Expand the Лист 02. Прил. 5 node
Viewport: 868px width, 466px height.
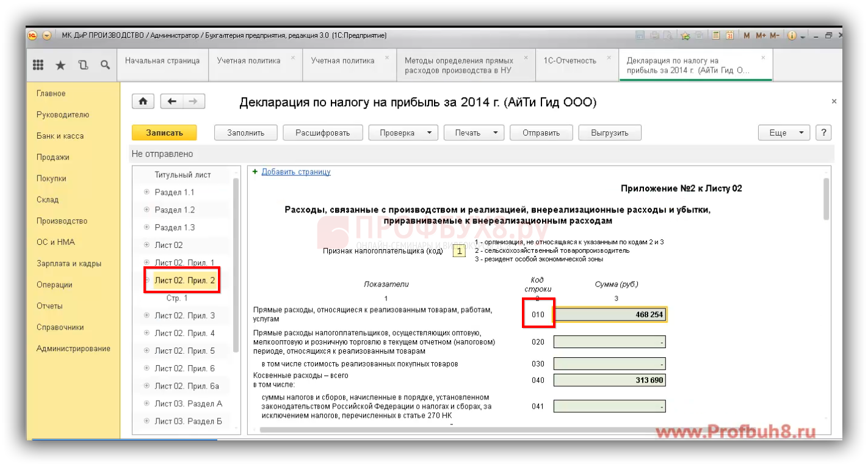(146, 351)
